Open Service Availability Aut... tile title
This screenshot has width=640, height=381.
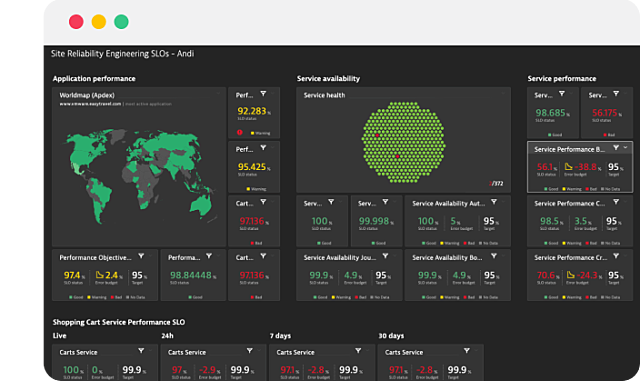(x=449, y=203)
